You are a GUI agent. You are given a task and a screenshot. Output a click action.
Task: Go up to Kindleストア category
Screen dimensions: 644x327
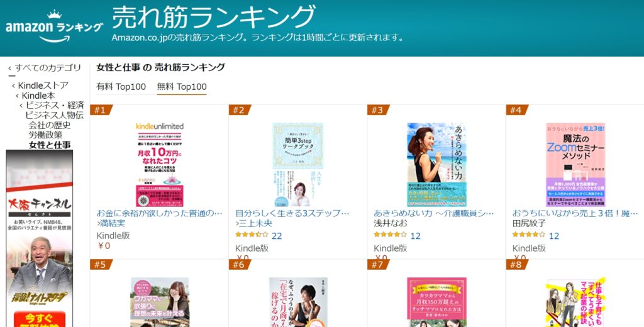click(43, 86)
